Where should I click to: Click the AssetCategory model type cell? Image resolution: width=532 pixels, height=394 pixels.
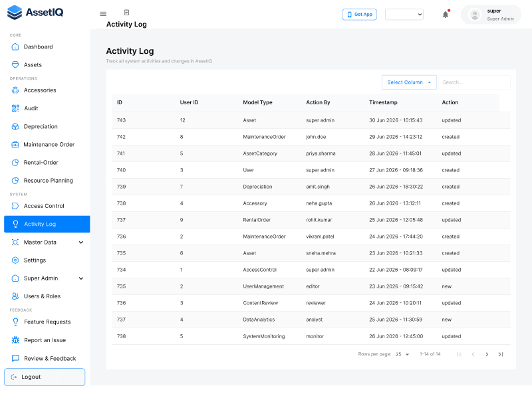pos(260,153)
